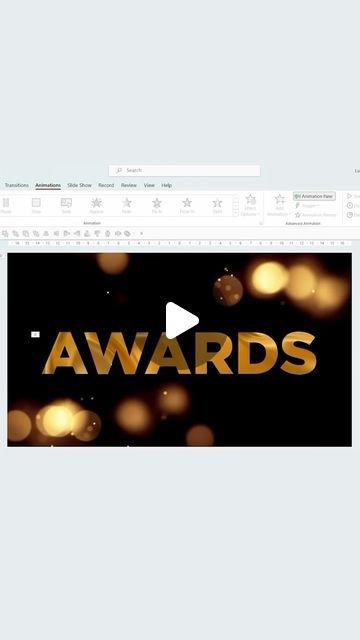
Task: Open the Trigger dropdown
Action: [307, 206]
